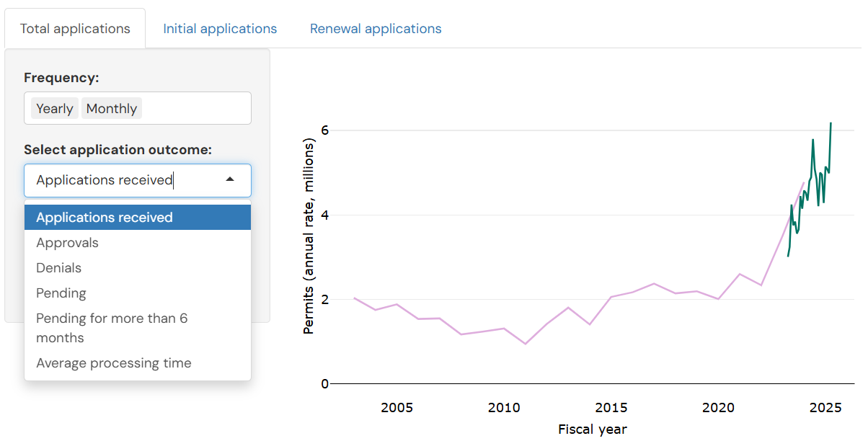Switch to the Total applications tab
Image resolution: width=868 pixels, height=441 pixels.
click(x=75, y=29)
